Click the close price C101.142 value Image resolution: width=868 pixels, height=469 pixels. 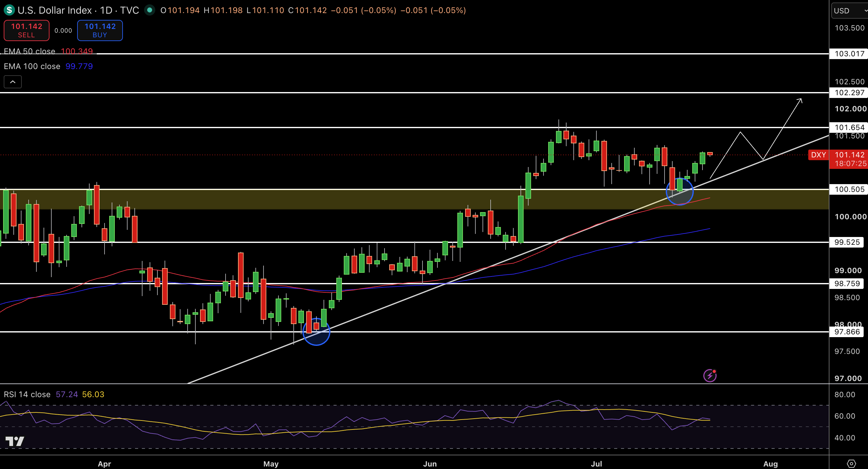307,10
